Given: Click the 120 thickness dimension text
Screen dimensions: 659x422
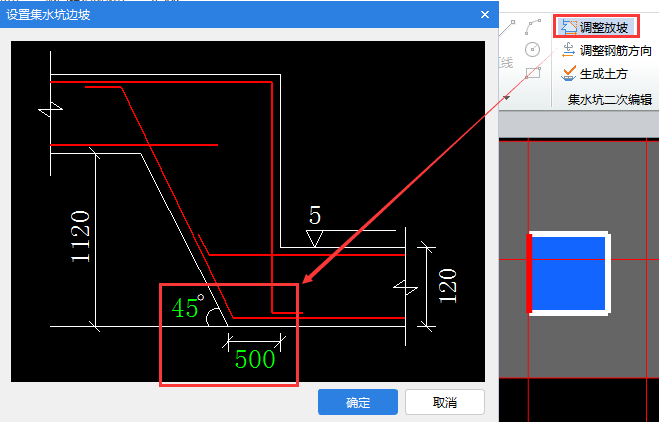Looking at the screenshot, I should [448, 286].
